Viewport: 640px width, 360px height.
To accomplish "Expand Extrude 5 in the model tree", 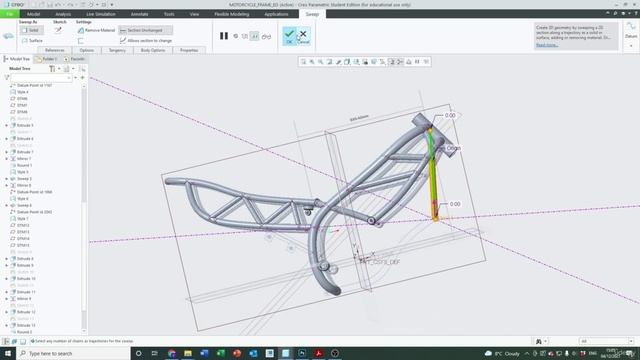I will click(x=7, y=125).
